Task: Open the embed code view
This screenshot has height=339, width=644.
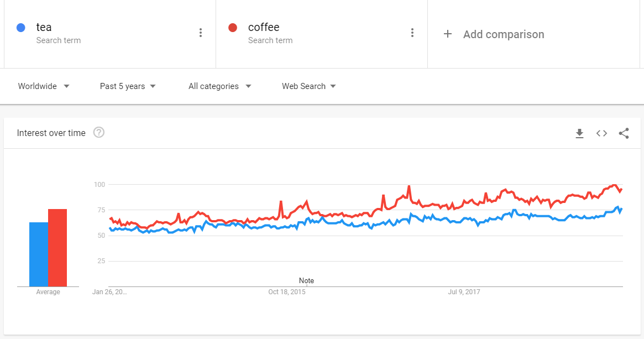Action: click(601, 133)
